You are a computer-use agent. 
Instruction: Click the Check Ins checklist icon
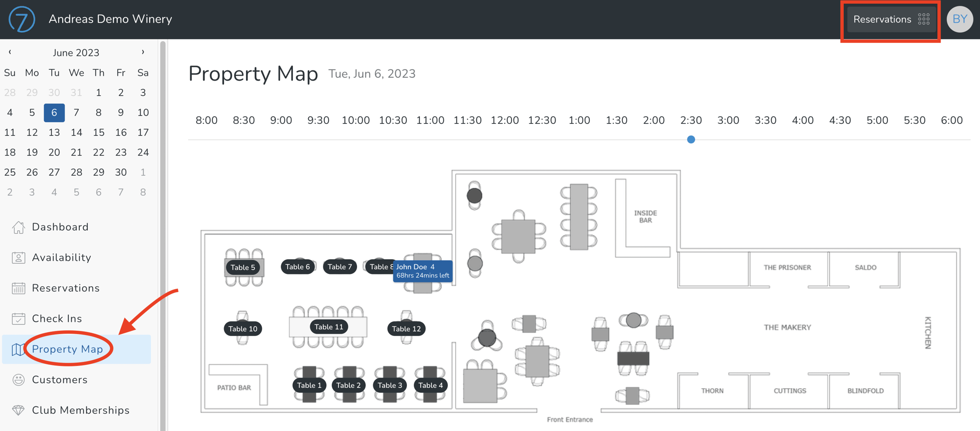pyautogui.click(x=19, y=319)
